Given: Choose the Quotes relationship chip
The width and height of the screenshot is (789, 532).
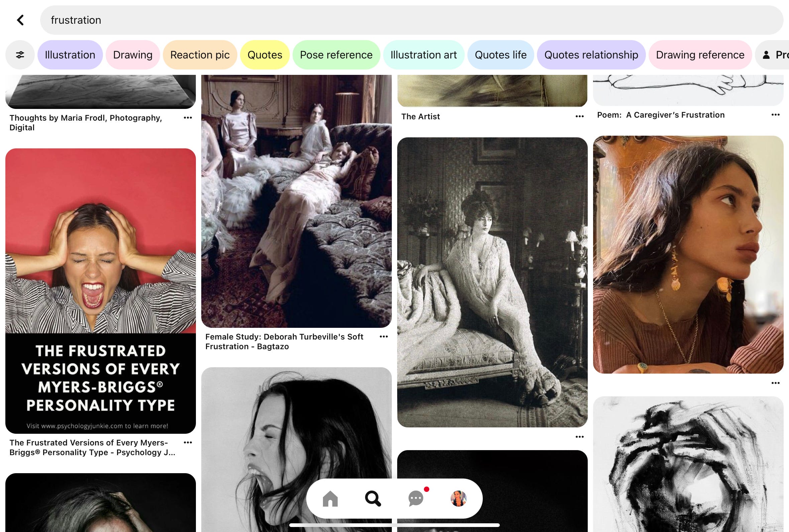Looking at the screenshot, I should tap(591, 55).
